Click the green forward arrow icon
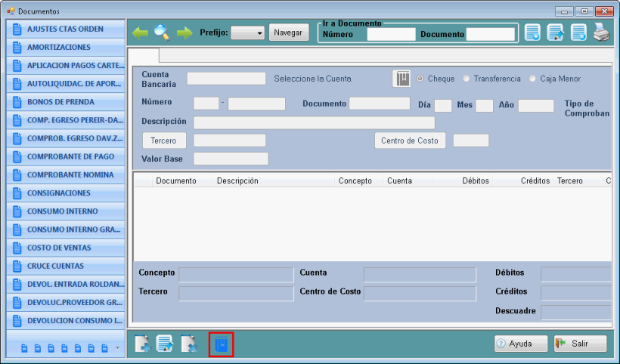This screenshot has width=620, height=364. 184,32
